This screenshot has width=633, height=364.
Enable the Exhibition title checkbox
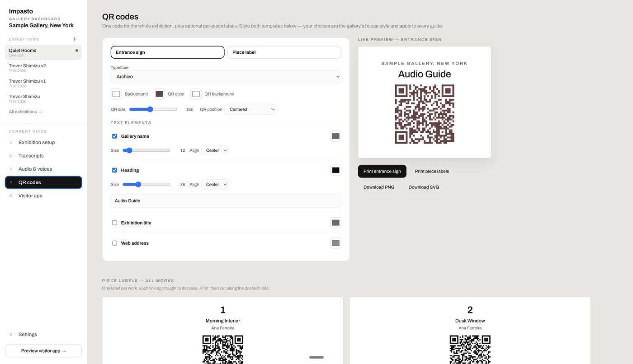[x=114, y=223]
